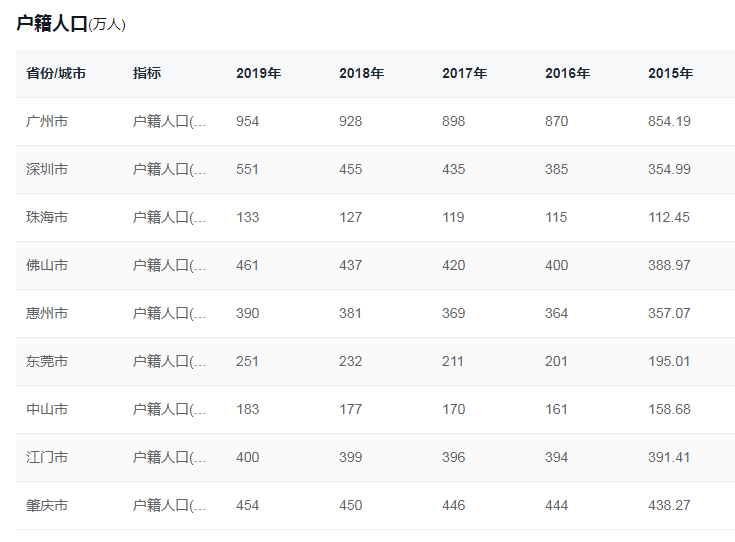735x542 pixels.
Task: Click the 354.99 value for 深圳市
Action: pyautogui.click(x=669, y=169)
